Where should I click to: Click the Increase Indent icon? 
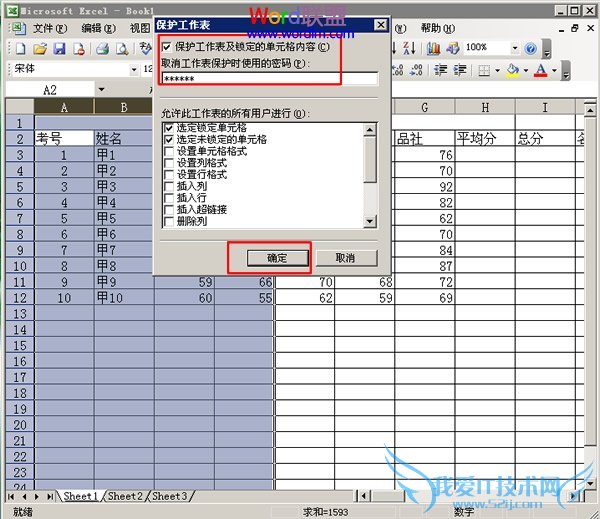(x=460, y=70)
